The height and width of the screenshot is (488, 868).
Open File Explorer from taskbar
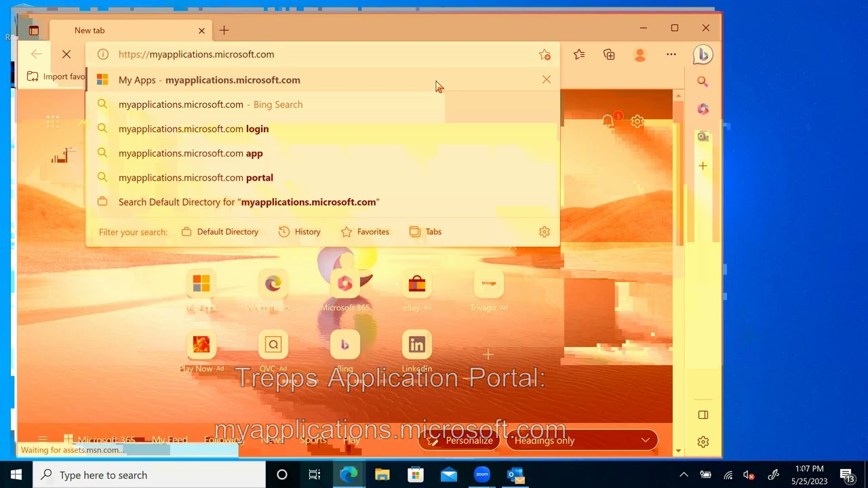[x=382, y=474]
